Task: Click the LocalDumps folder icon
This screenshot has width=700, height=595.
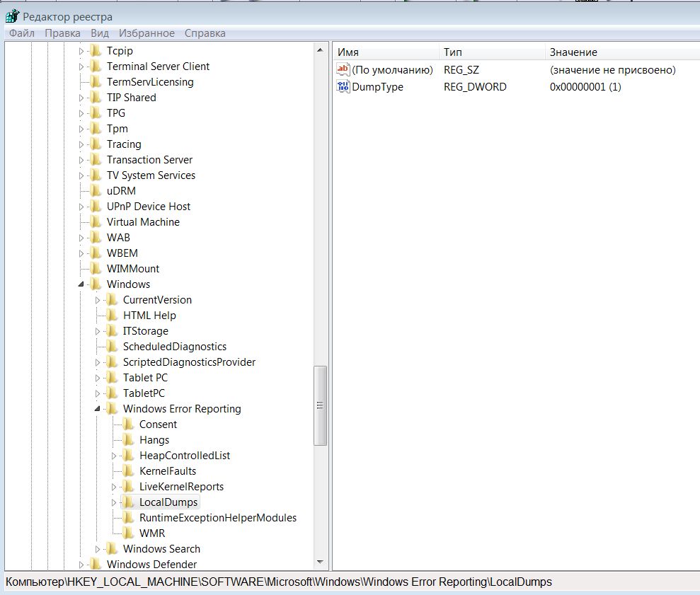Action: [x=128, y=502]
